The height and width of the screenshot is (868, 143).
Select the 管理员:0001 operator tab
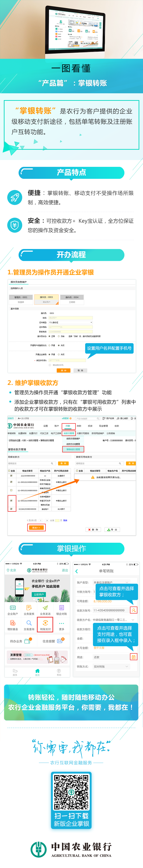[x=21, y=299]
